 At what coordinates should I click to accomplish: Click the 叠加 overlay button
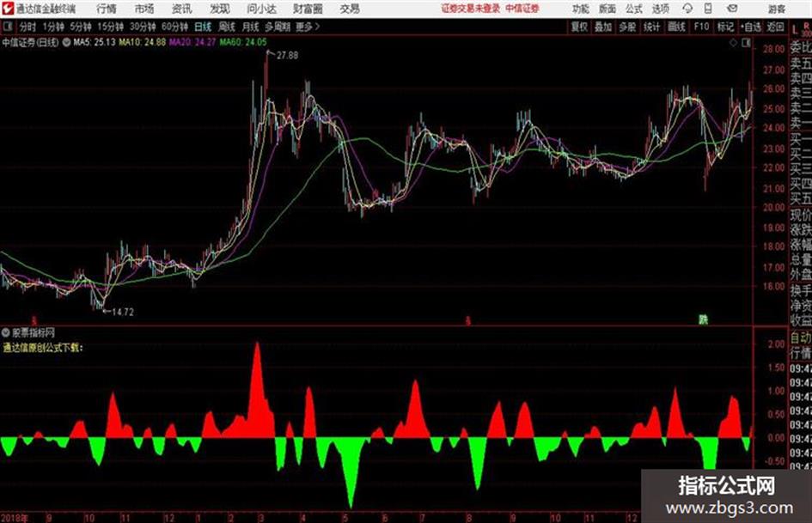[x=603, y=27]
